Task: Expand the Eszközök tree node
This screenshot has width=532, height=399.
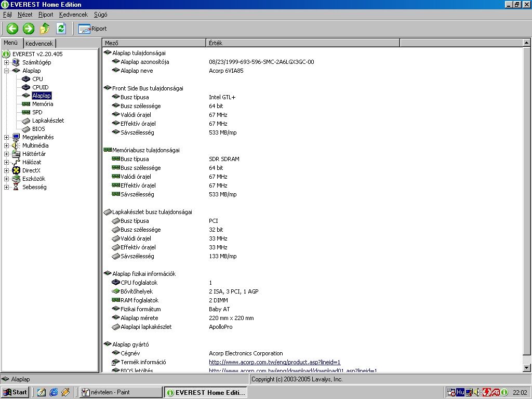Action: coord(6,179)
